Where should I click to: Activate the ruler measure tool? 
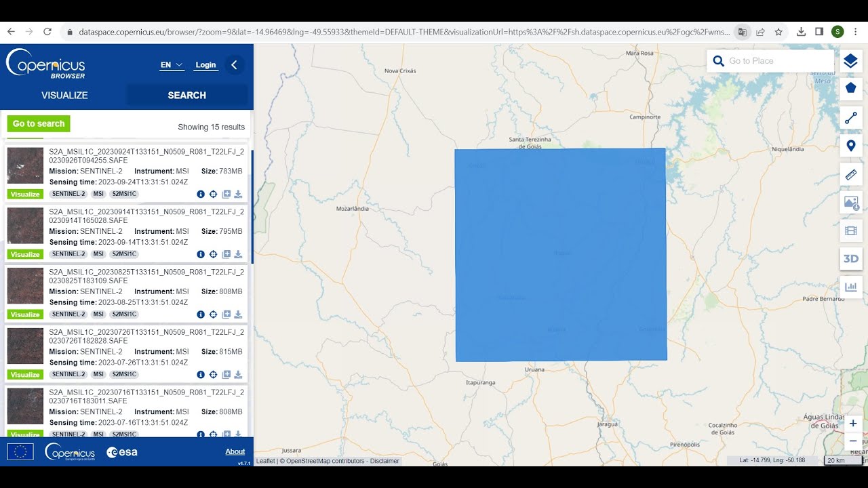point(851,174)
